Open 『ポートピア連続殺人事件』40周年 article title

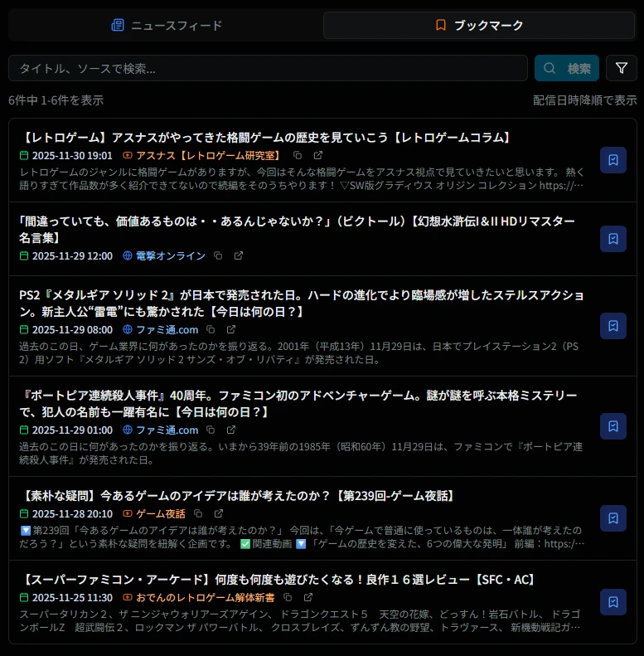(x=298, y=404)
